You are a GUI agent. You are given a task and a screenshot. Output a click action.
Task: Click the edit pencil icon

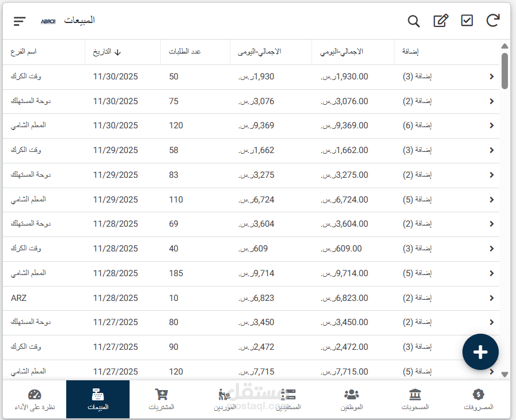coord(441,21)
